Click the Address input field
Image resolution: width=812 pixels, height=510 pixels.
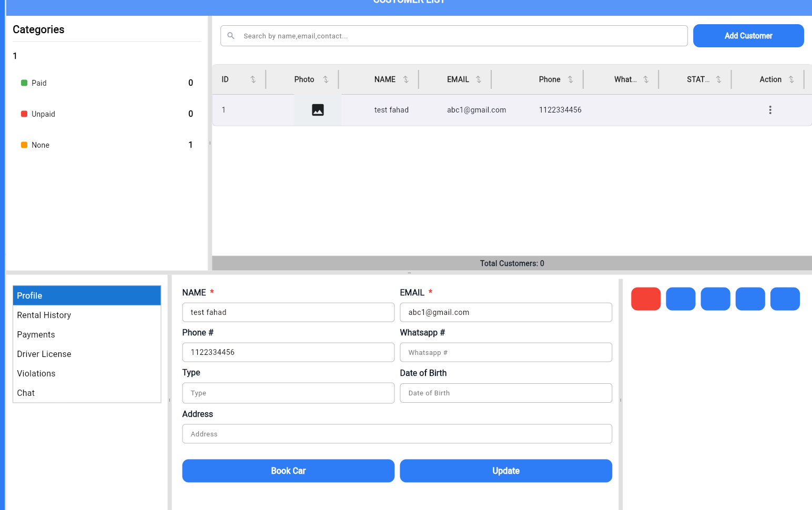(x=397, y=434)
